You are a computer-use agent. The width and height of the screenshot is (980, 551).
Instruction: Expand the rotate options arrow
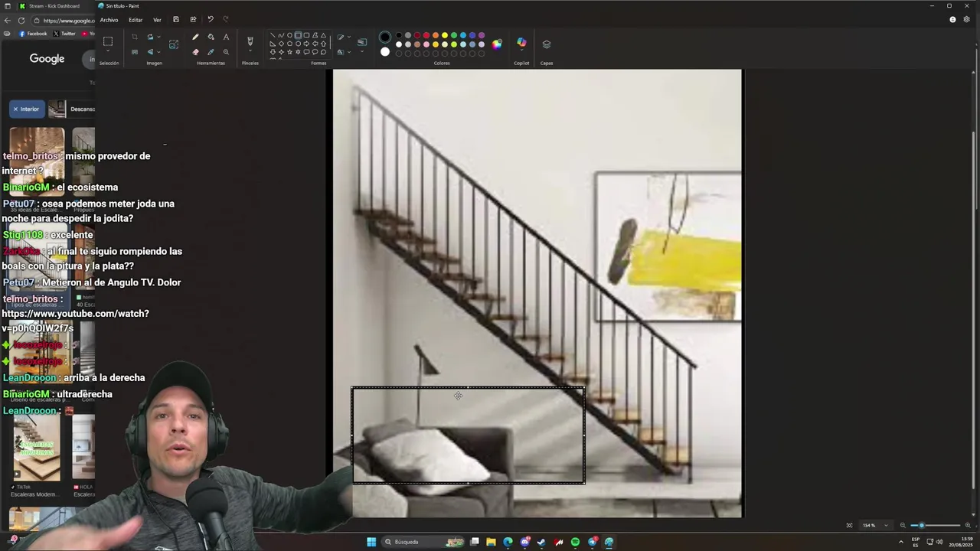(x=158, y=37)
